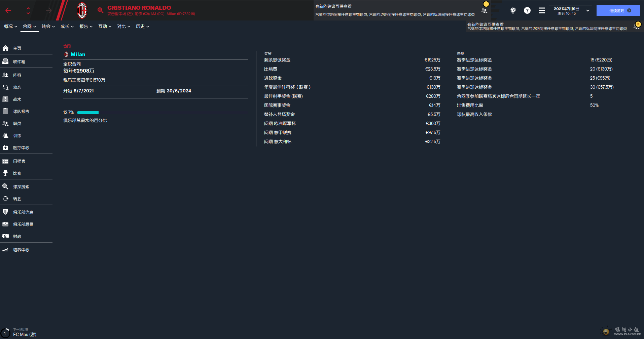Expand the 互动 menu
Image resolution: width=644 pixels, height=339 pixels.
pyautogui.click(x=105, y=27)
